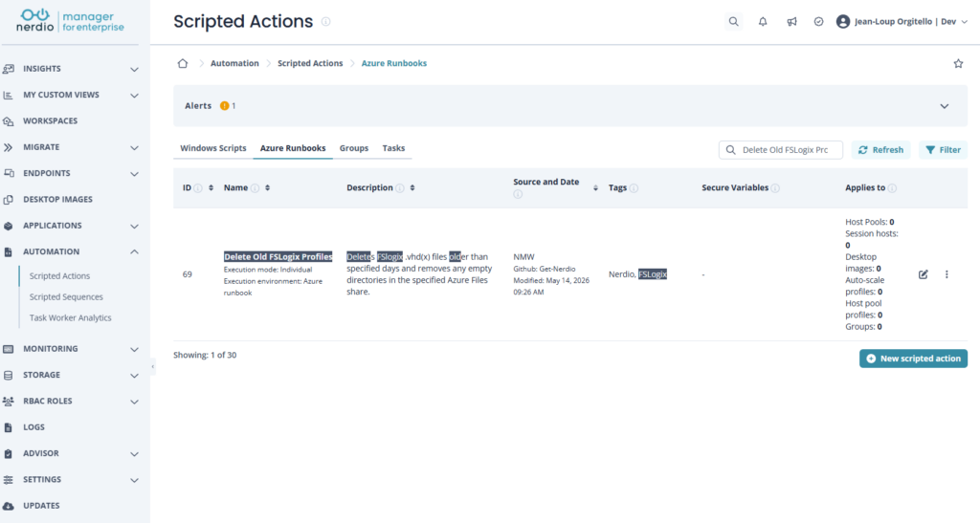Click Azure Runbooks breadcrumb link

pos(393,63)
